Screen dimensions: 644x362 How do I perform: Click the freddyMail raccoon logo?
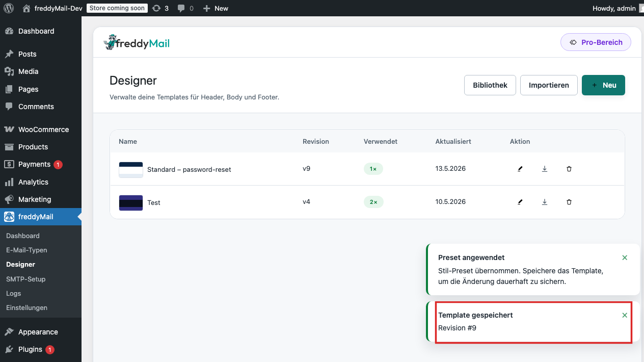pos(137,43)
